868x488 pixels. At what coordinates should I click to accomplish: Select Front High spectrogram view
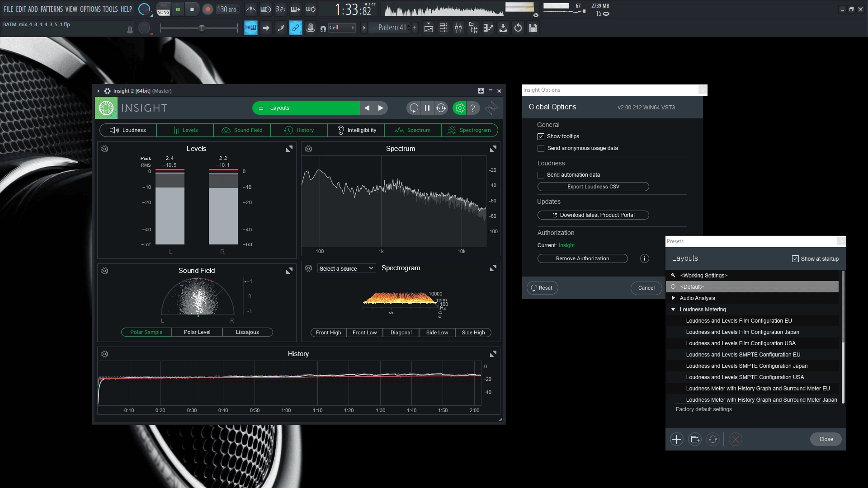pos(329,333)
